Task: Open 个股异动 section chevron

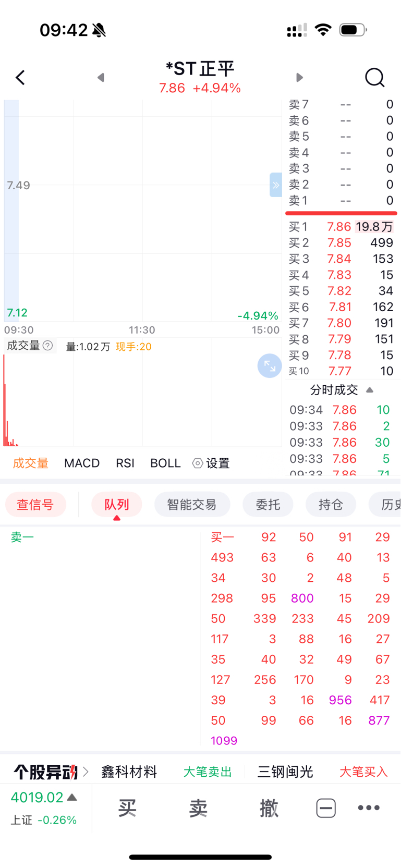Action: (86, 772)
